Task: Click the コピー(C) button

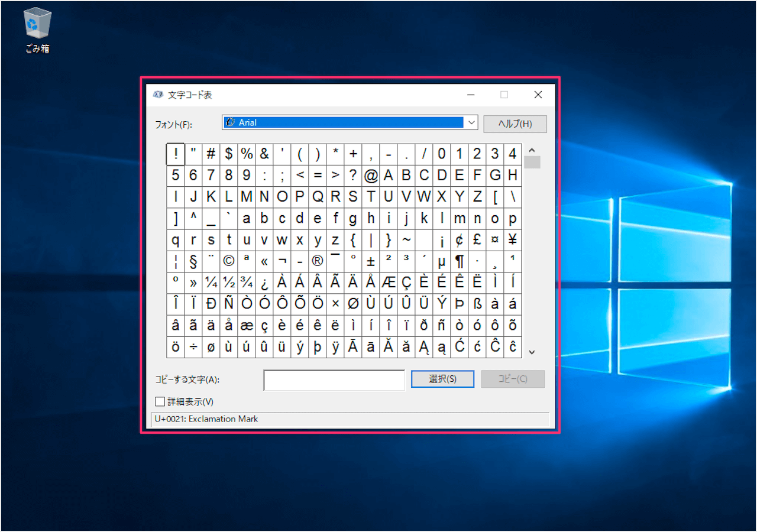Action: [513, 379]
